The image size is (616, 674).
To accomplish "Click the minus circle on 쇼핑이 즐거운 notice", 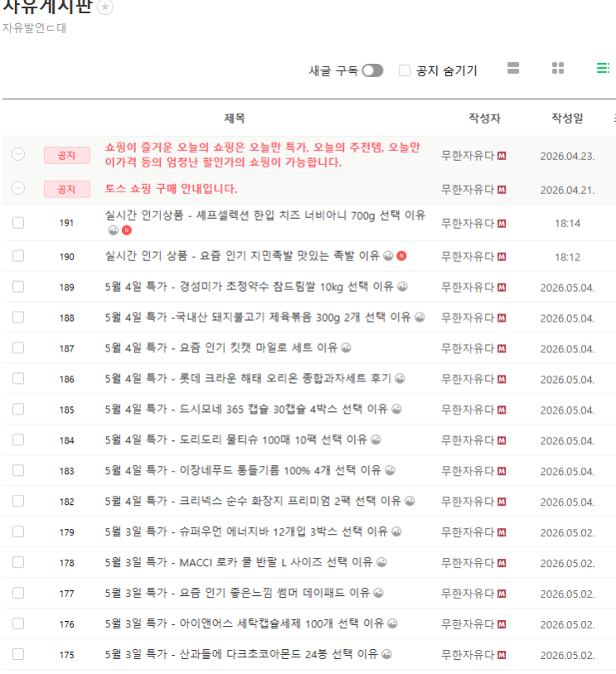I will point(18,154).
